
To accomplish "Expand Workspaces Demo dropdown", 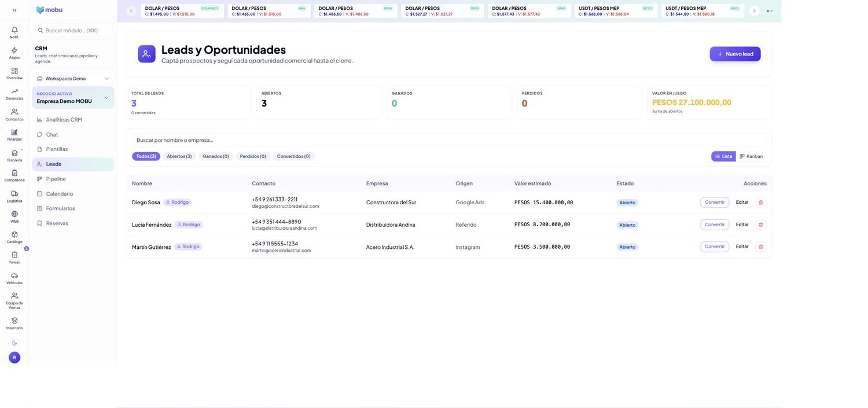I will coord(73,79).
